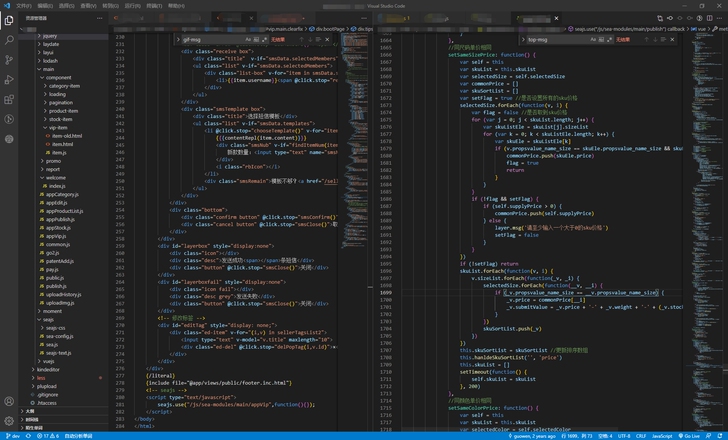Open the Search view in activity bar
This screenshot has width=728, height=440.
(9, 40)
